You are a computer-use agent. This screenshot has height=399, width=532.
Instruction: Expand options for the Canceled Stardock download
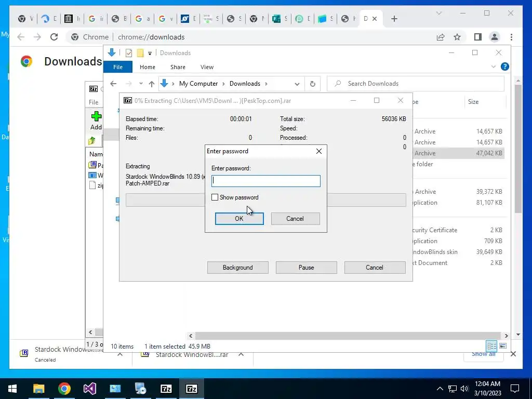[120, 354]
